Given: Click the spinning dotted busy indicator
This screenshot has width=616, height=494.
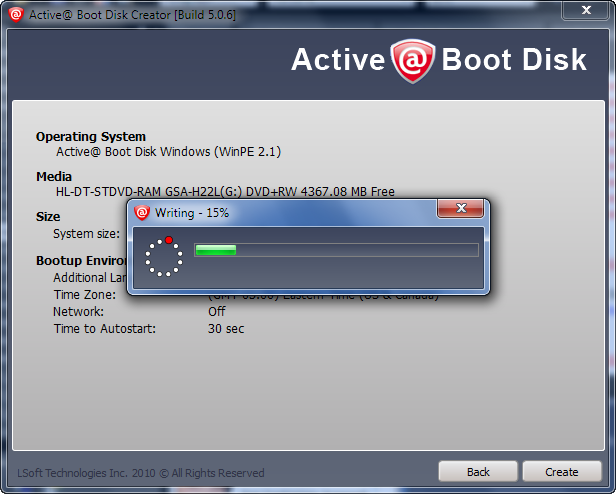Looking at the screenshot, I should pos(164,257).
